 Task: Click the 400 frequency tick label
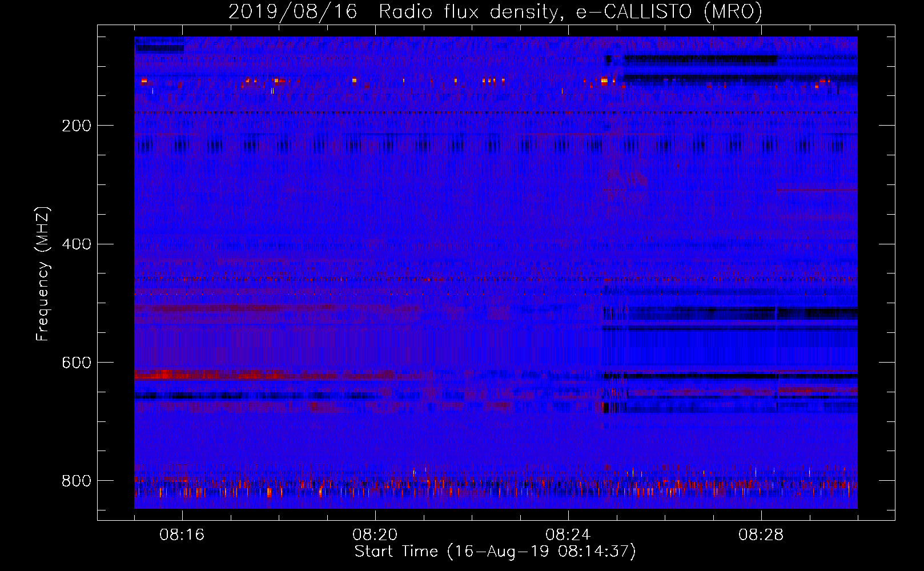point(77,244)
